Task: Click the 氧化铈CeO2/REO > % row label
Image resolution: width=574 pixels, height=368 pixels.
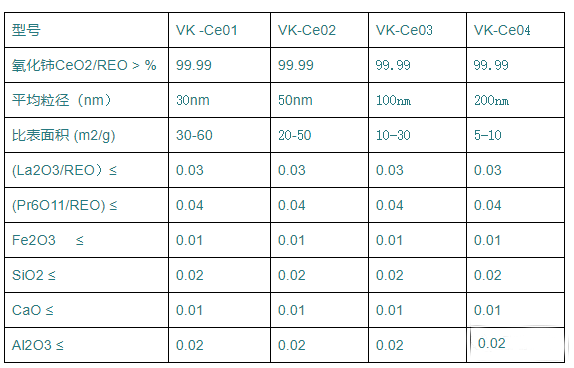Action: point(86,65)
